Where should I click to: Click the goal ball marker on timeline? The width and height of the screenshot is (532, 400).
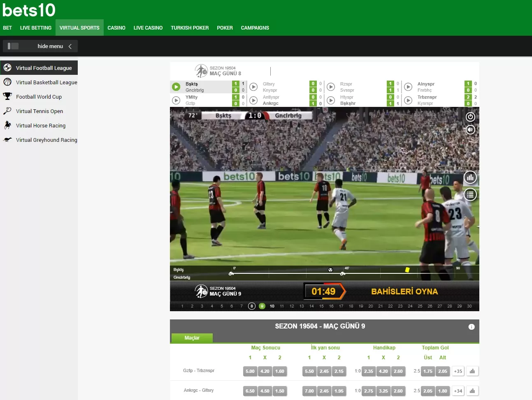pos(330,270)
